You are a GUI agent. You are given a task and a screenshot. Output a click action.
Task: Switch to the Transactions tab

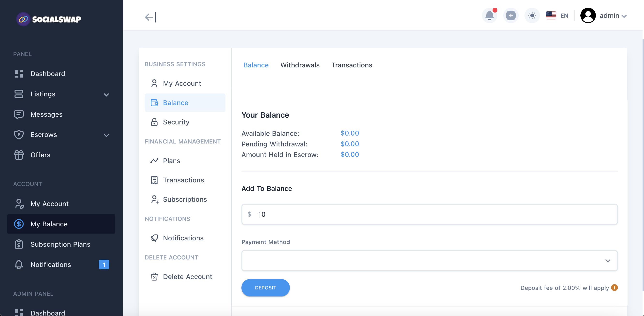[352, 65]
